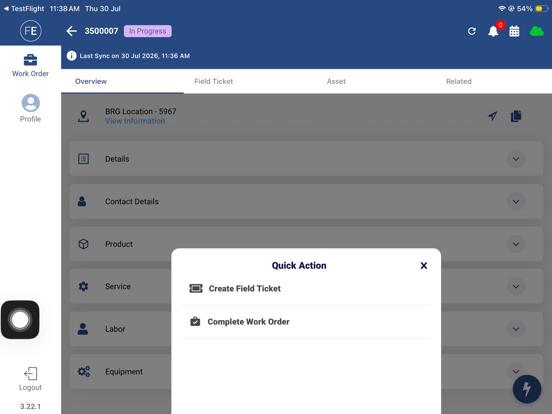Expand the Product section chevron
The width and height of the screenshot is (552, 414).
coord(516,244)
